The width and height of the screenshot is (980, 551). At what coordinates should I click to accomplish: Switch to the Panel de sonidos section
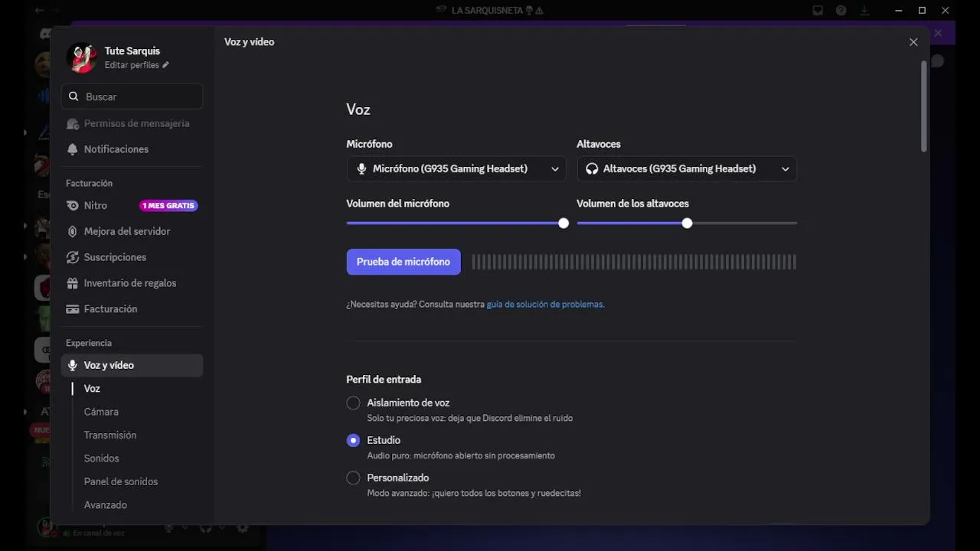pos(121,481)
